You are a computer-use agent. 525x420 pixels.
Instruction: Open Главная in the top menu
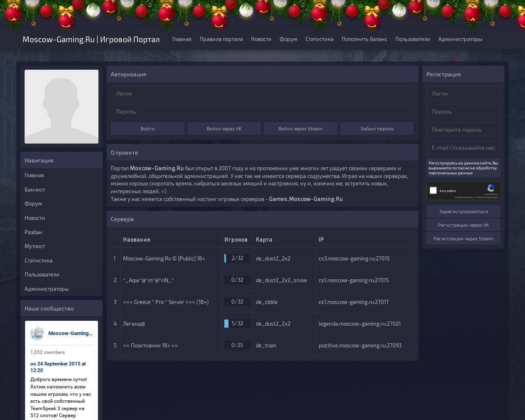pyautogui.click(x=182, y=39)
